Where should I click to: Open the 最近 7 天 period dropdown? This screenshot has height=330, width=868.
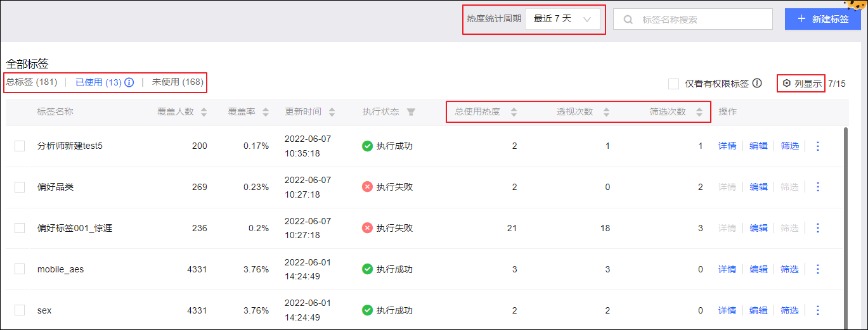coord(562,19)
